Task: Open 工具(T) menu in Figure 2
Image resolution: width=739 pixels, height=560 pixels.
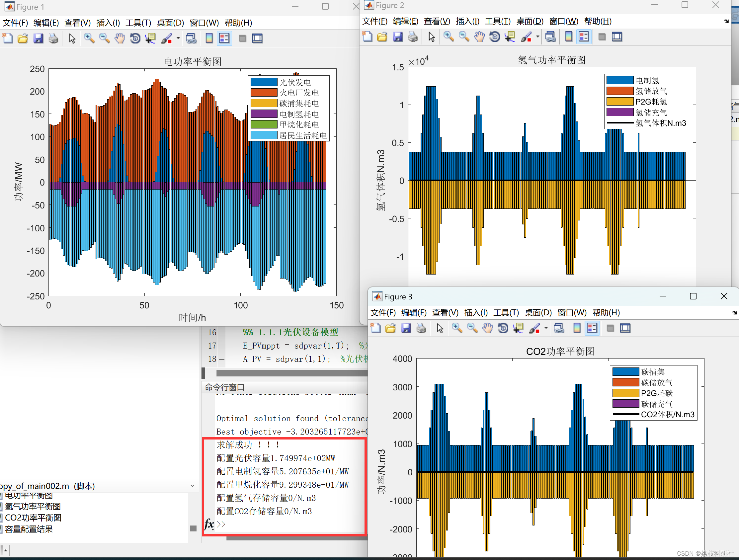Action: (498, 21)
